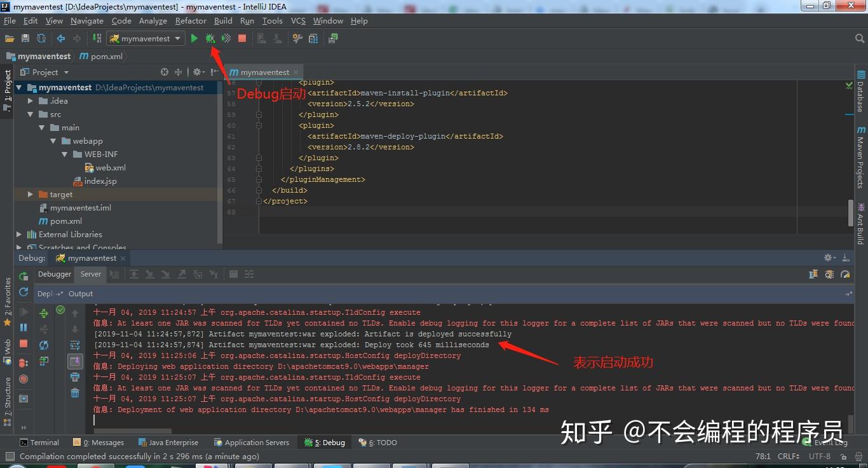Close the mymaventest editor tab
The width and height of the screenshot is (868, 468).
point(295,72)
